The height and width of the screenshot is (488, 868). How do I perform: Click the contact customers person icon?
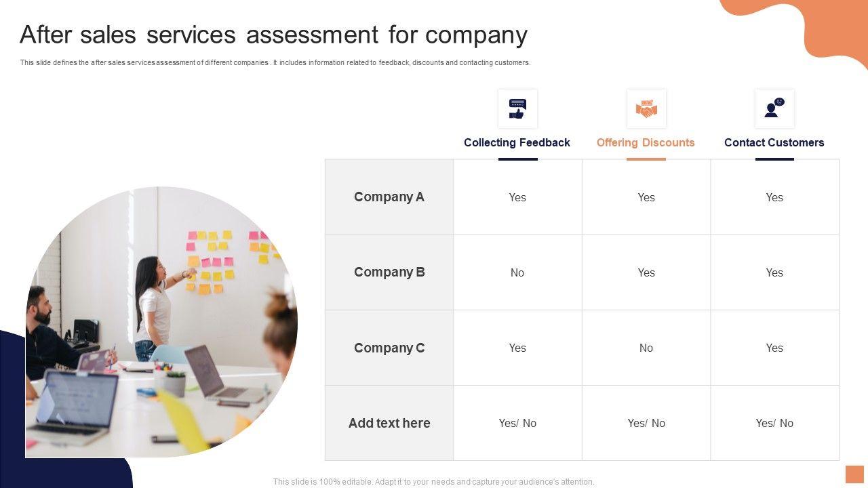point(774,108)
